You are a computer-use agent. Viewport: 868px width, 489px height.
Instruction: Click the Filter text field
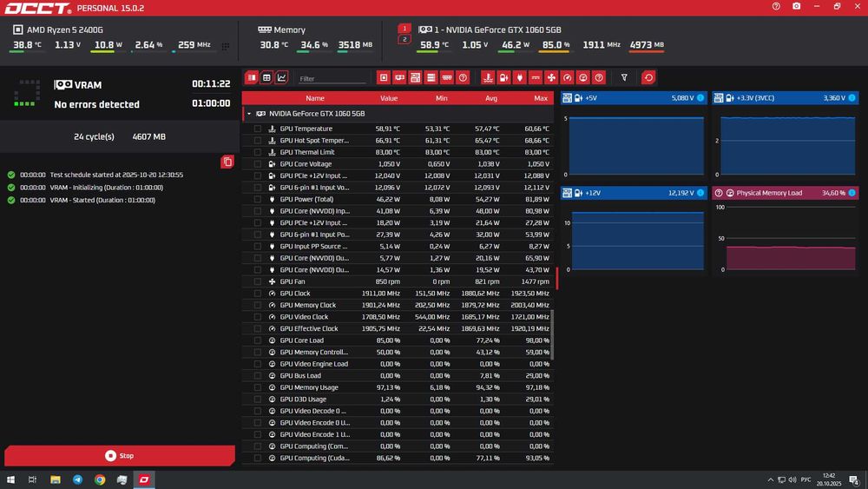click(332, 79)
